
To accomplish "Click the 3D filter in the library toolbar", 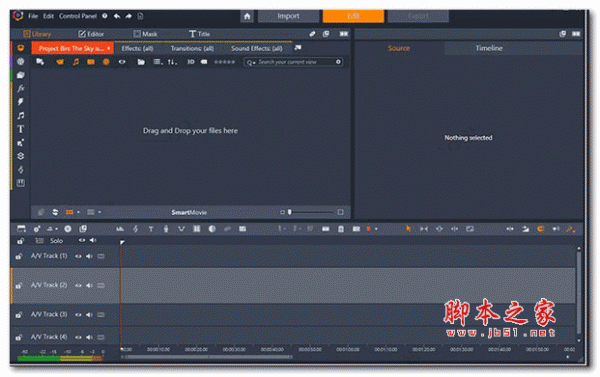I will click(191, 62).
